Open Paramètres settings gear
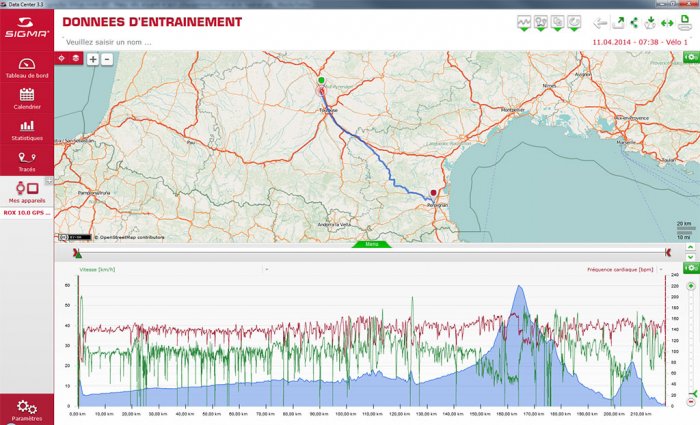The image size is (700, 425). 27,410
